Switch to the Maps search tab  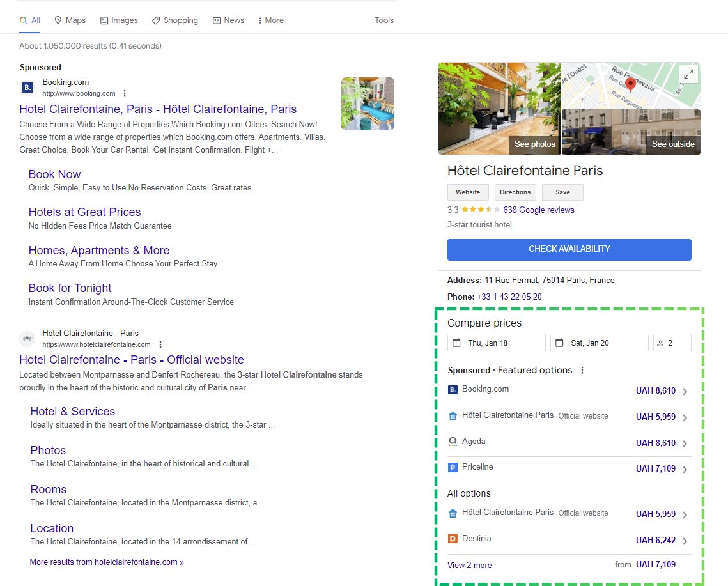70,20
